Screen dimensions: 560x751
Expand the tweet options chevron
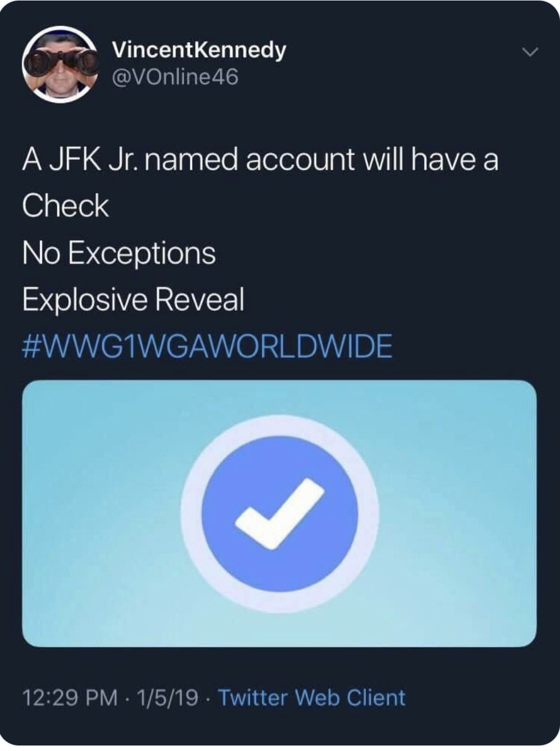tap(531, 53)
